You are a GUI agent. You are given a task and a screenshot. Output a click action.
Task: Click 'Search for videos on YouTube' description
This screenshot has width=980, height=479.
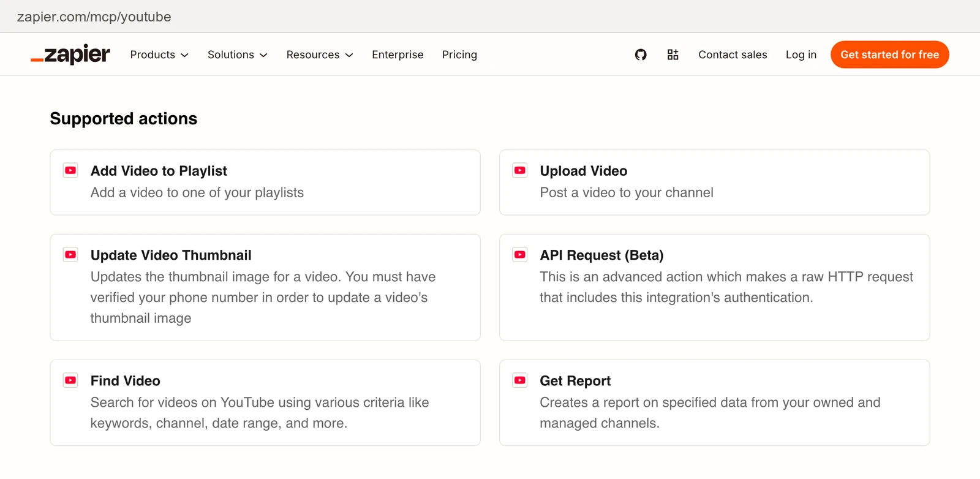[x=260, y=413]
